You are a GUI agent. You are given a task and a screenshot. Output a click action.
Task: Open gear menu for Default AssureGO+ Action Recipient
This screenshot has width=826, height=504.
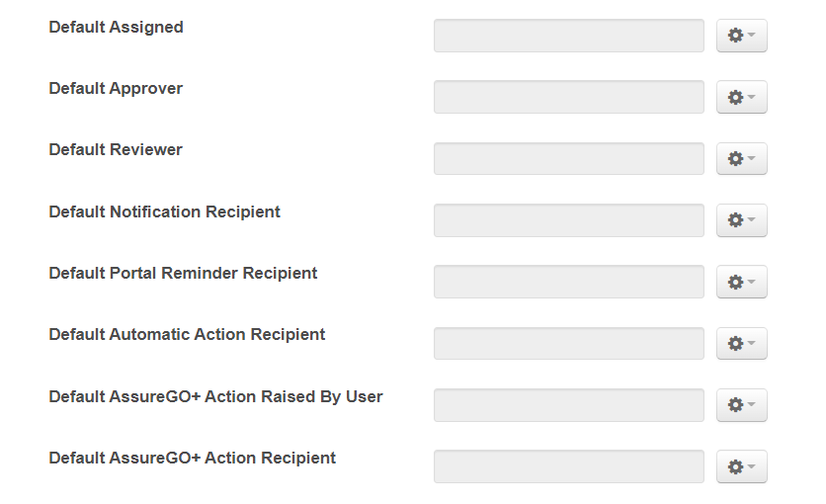(x=741, y=466)
